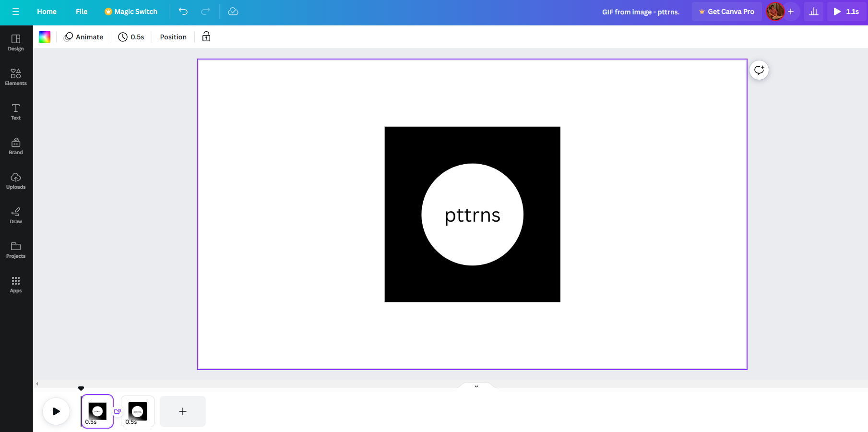Image resolution: width=868 pixels, height=432 pixels.
Task: Open the hamburger main menu
Action: click(16, 12)
